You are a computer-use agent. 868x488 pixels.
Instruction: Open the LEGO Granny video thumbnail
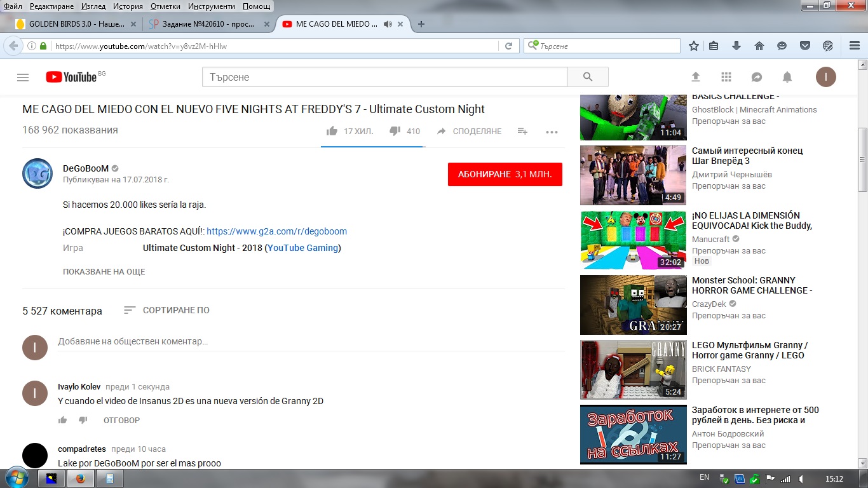(634, 370)
